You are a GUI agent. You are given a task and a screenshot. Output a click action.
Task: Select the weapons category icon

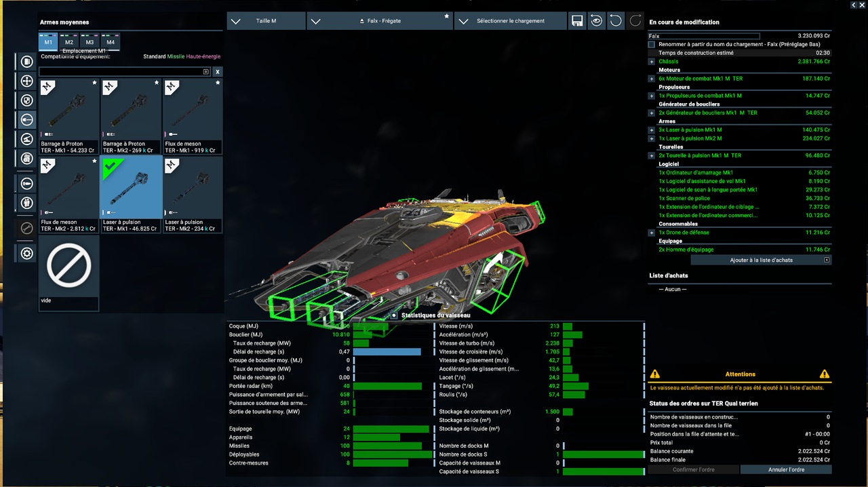pyautogui.click(x=26, y=120)
